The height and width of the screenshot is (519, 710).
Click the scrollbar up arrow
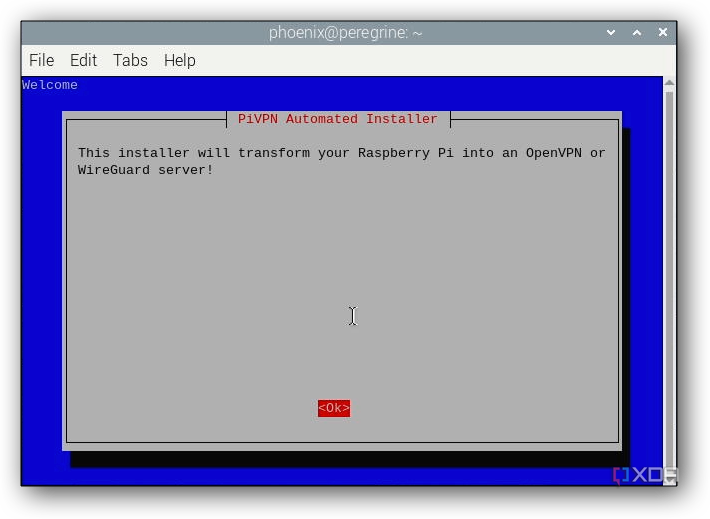pos(669,83)
